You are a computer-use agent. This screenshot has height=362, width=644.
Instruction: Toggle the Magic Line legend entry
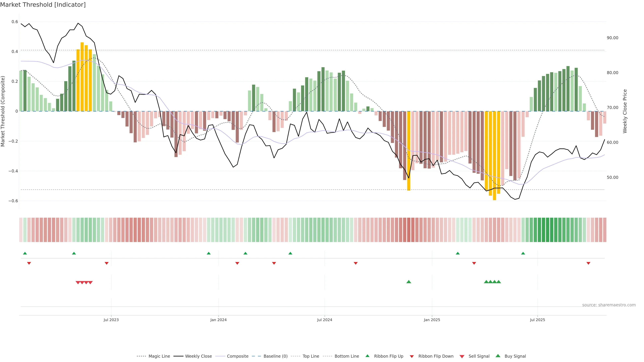tap(159, 356)
